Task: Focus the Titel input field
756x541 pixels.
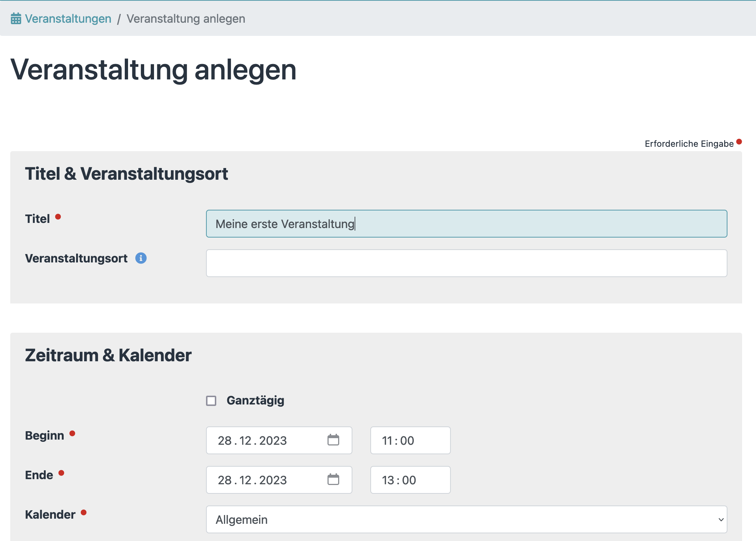Action: (x=466, y=224)
